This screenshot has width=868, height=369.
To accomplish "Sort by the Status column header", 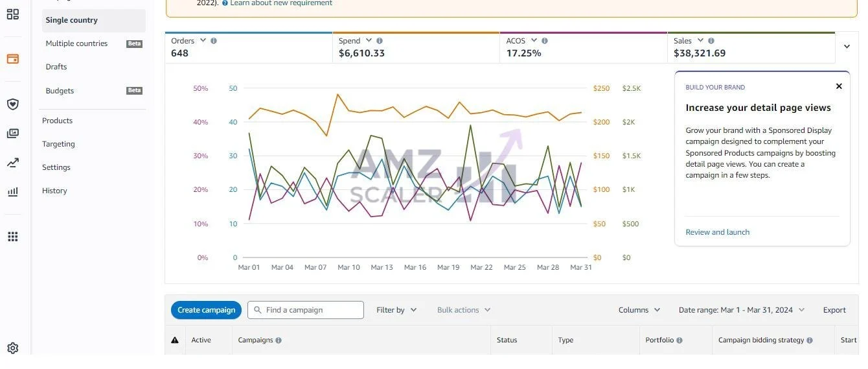I will [507, 340].
